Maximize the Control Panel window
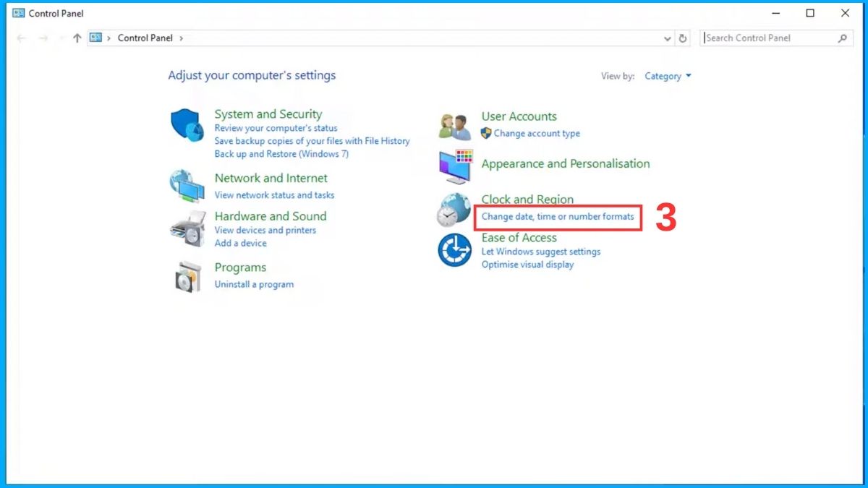Viewport: 868px width, 488px height. (x=810, y=13)
